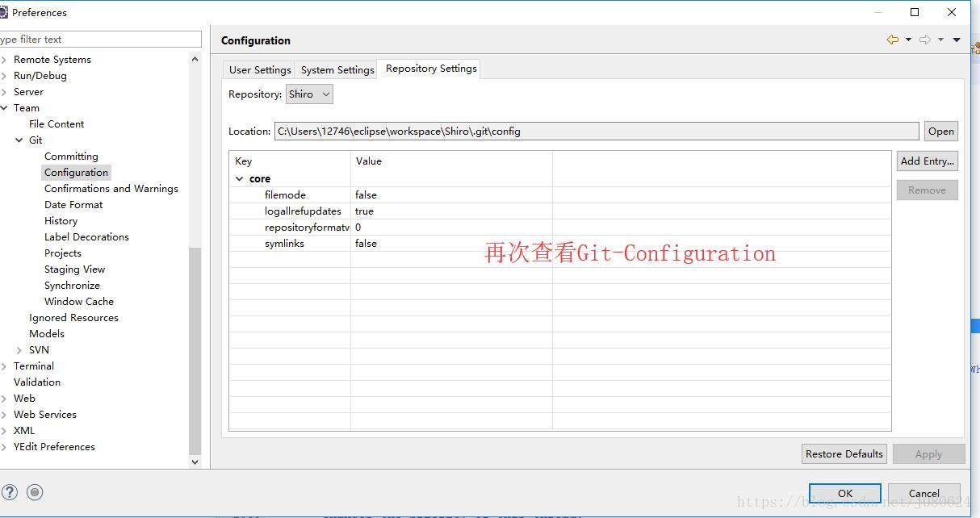Open Confirmations and Warnings preferences
The image size is (980, 518).
point(111,188)
